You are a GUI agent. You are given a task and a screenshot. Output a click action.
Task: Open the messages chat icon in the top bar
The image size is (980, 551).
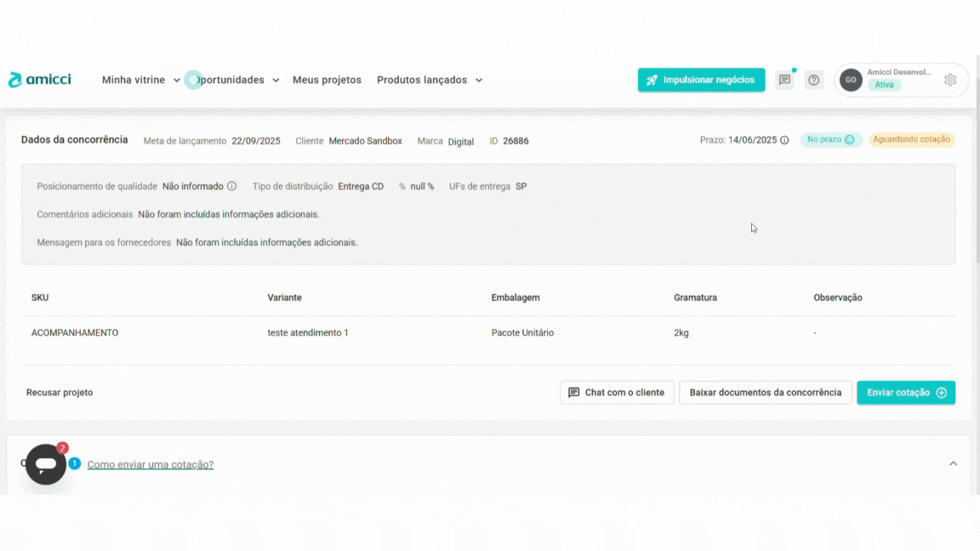pyautogui.click(x=783, y=79)
